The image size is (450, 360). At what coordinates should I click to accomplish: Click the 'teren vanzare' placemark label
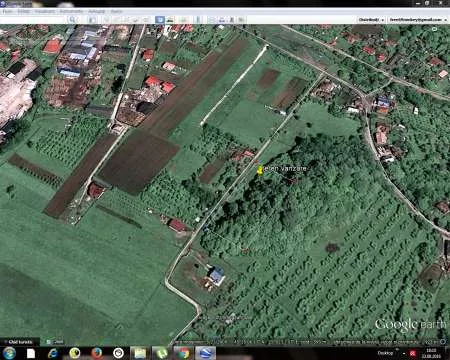coord(285,169)
